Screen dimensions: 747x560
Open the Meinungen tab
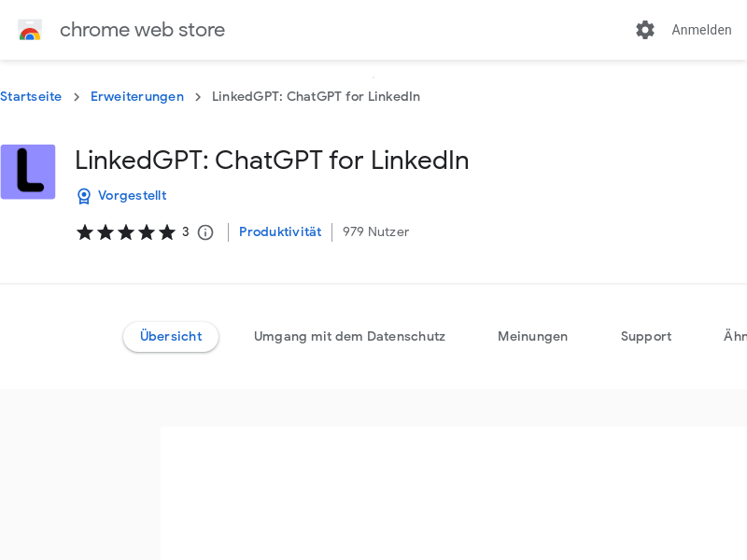click(532, 336)
